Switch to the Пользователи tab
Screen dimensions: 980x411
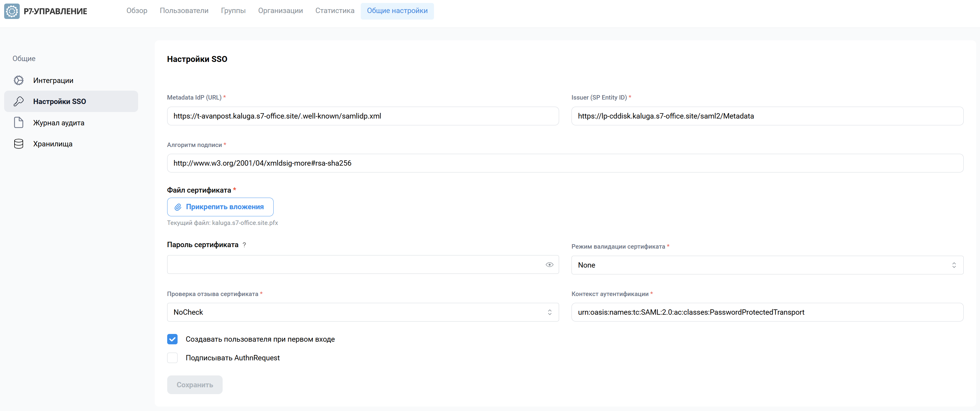click(x=184, y=11)
